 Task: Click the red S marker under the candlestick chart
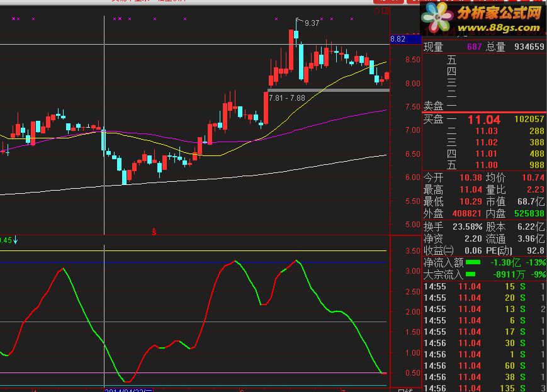click(154, 232)
